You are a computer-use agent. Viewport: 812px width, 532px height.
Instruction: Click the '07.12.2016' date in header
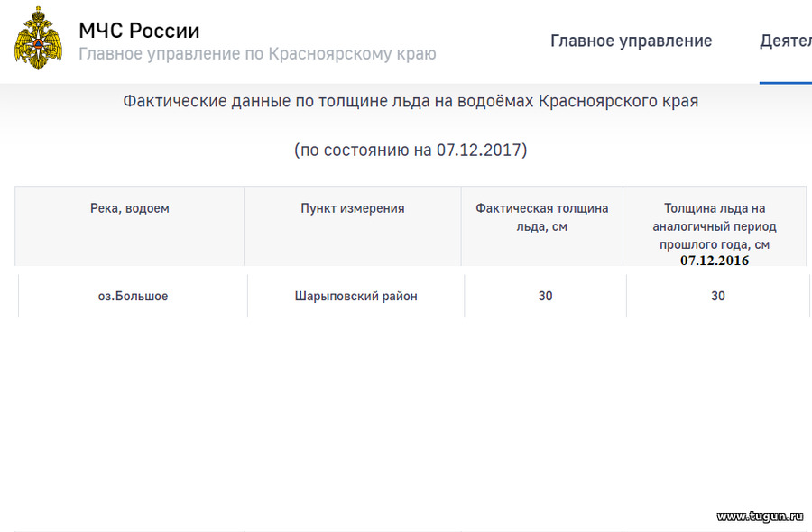(714, 261)
